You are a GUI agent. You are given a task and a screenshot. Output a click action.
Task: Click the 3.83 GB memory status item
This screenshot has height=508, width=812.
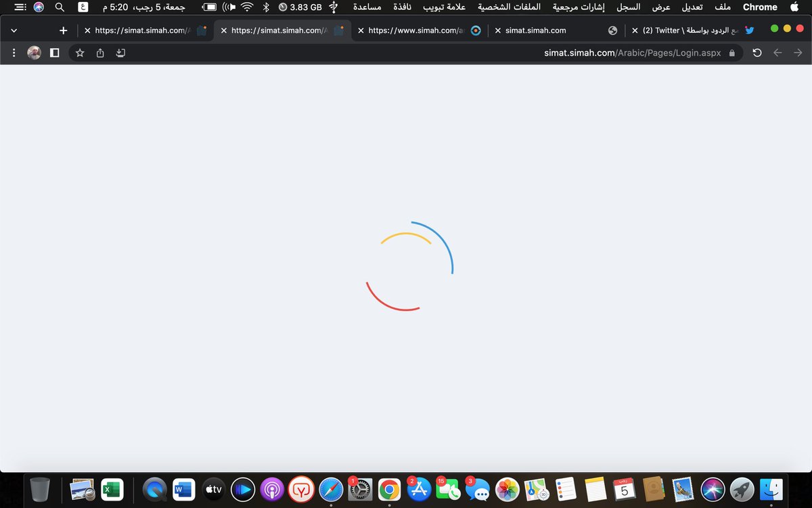300,7
